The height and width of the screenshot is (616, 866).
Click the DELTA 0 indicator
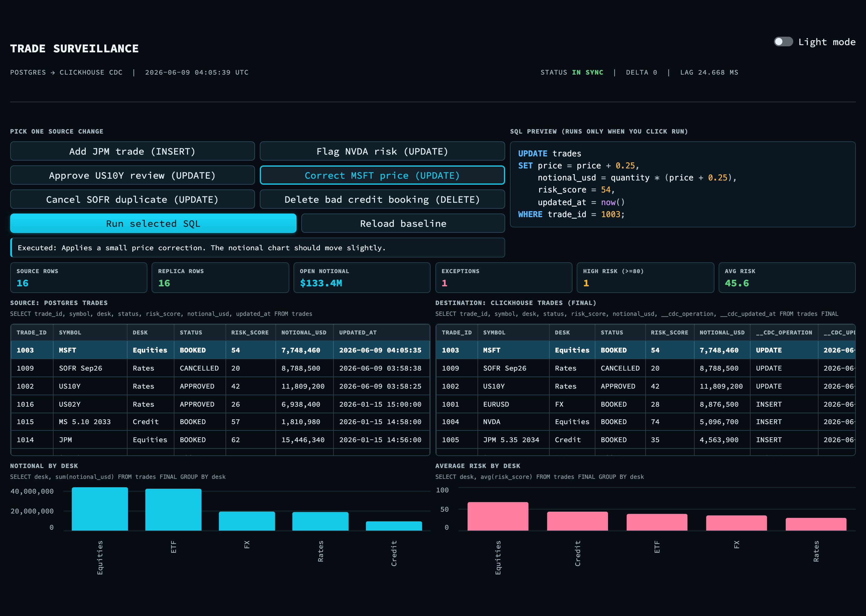point(642,72)
